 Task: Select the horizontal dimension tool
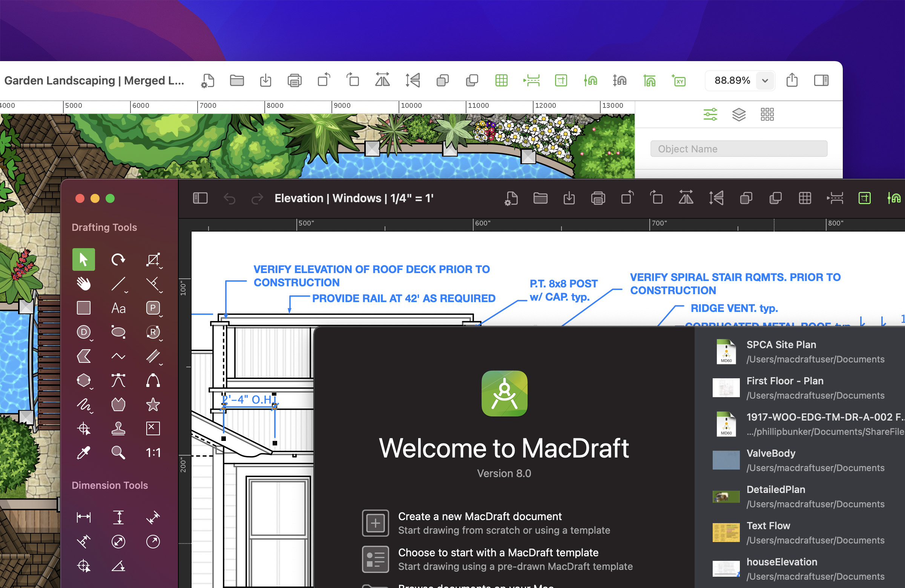point(83,517)
